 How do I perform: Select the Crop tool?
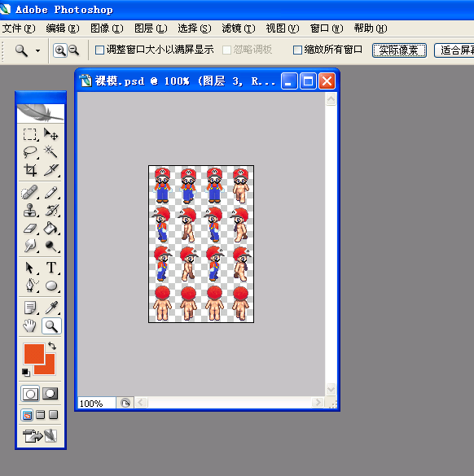(30, 170)
